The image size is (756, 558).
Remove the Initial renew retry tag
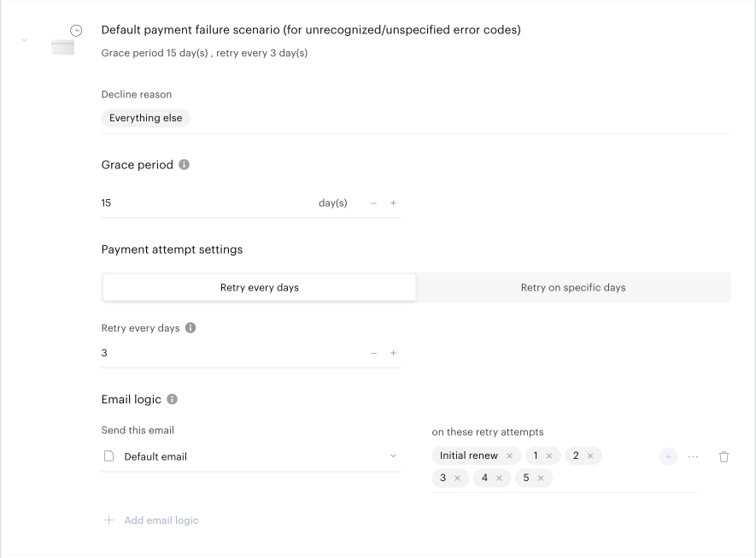click(509, 455)
